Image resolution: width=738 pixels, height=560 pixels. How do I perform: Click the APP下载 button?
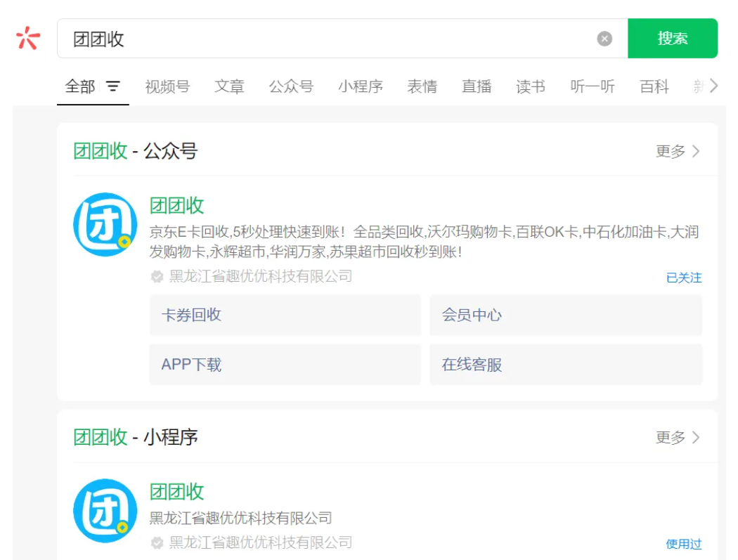coord(285,365)
